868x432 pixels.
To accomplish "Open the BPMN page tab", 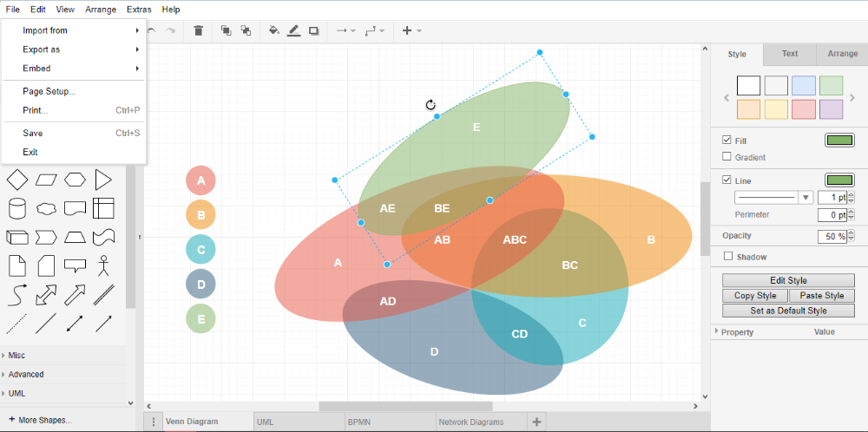I will tap(391, 422).
